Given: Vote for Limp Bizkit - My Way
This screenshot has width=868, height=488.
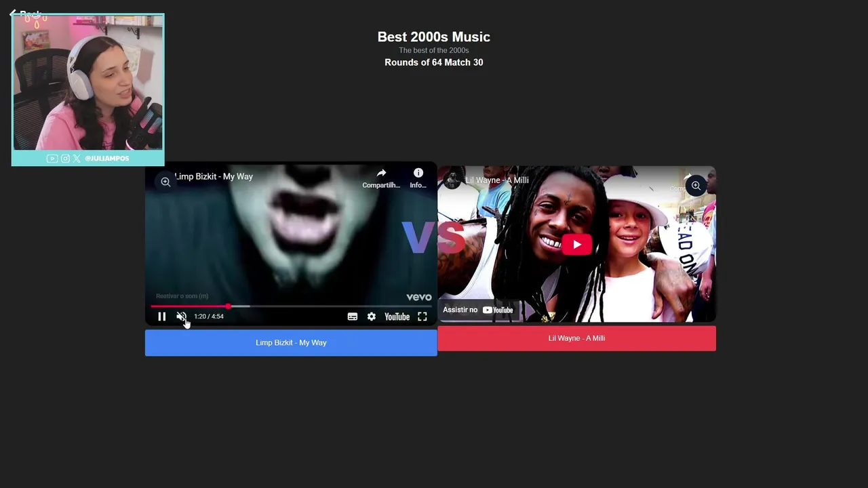Looking at the screenshot, I should coord(291,343).
